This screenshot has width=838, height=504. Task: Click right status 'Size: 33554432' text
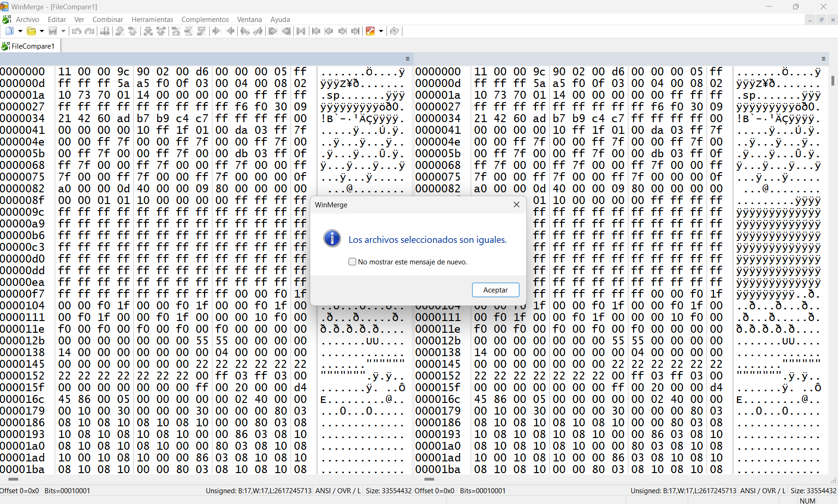813,490
